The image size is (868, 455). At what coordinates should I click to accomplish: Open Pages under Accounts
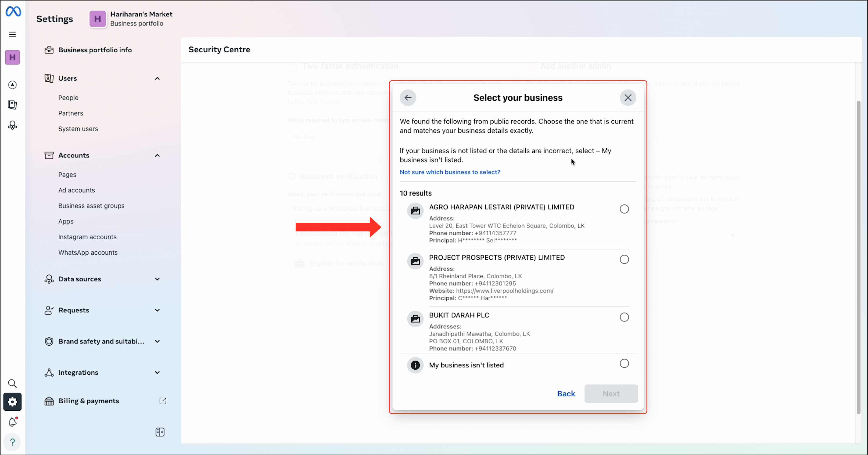67,175
